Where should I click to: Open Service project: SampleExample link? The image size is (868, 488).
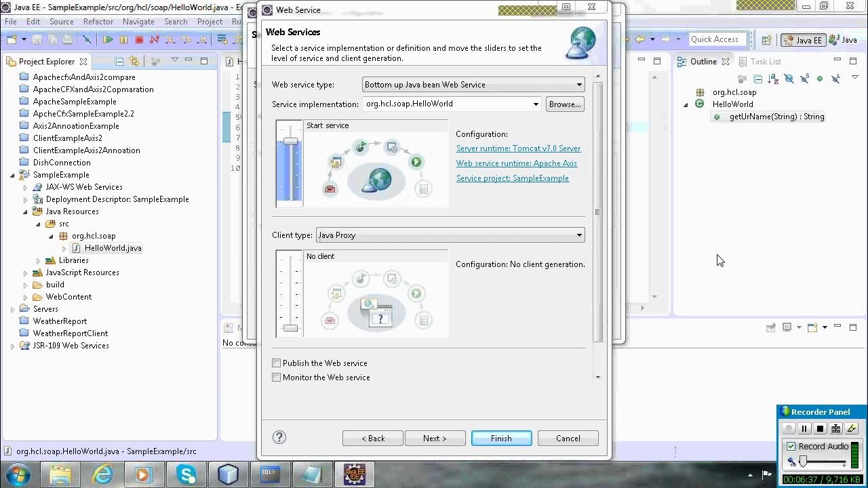512,178
